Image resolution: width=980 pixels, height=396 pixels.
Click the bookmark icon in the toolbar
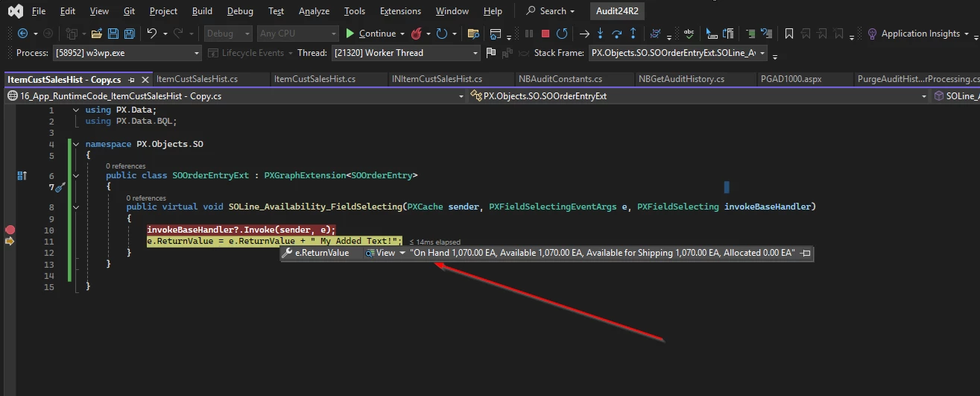point(789,34)
